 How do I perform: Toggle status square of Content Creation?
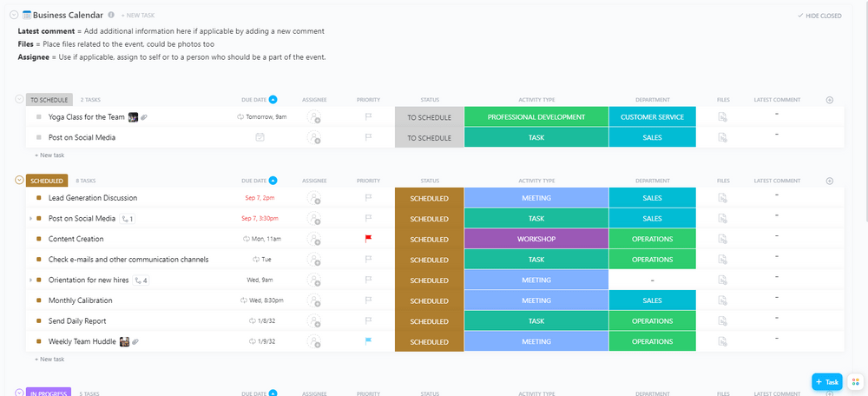tap(39, 240)
